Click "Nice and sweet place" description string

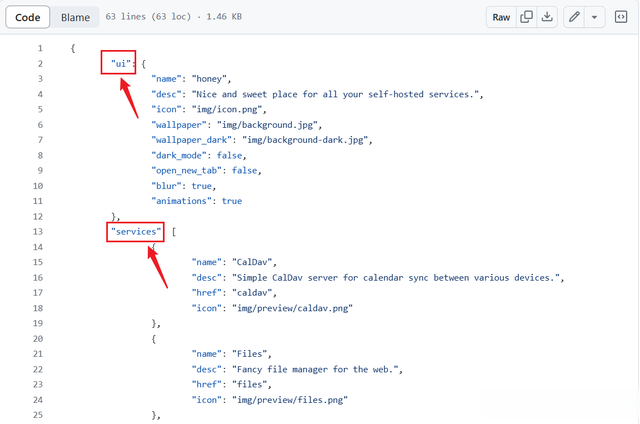(x=335, y=94)
